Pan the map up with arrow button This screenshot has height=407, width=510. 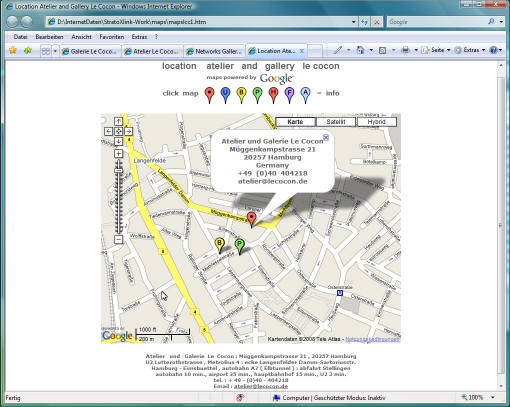(x=118, y=121)
